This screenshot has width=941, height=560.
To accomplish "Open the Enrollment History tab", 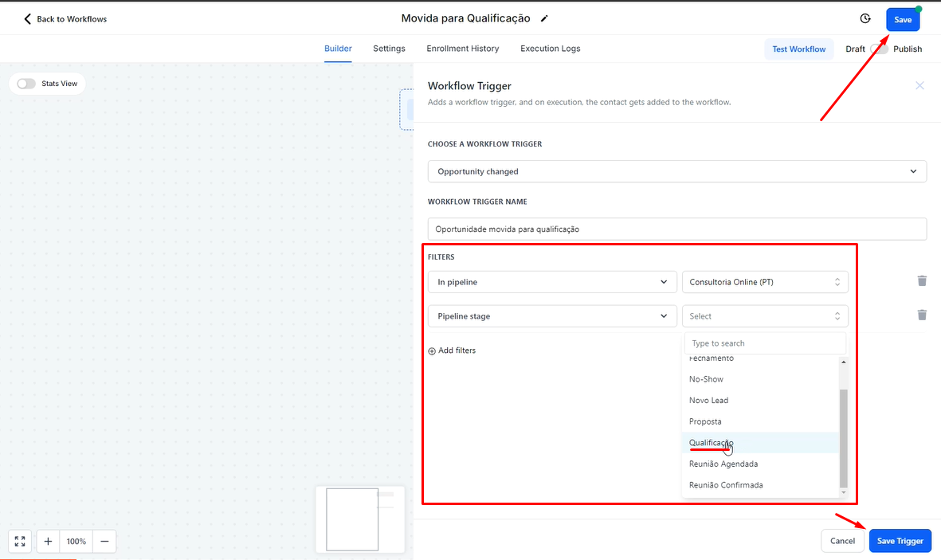I will click(x=462, y=49).
